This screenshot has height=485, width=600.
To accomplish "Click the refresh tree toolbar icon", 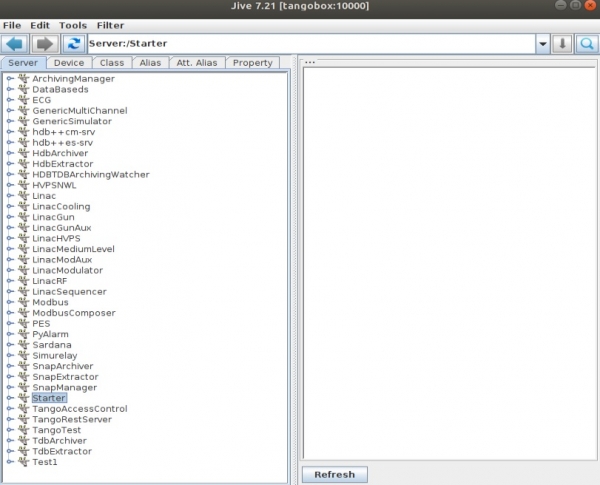I will click(x=74, y=44).
